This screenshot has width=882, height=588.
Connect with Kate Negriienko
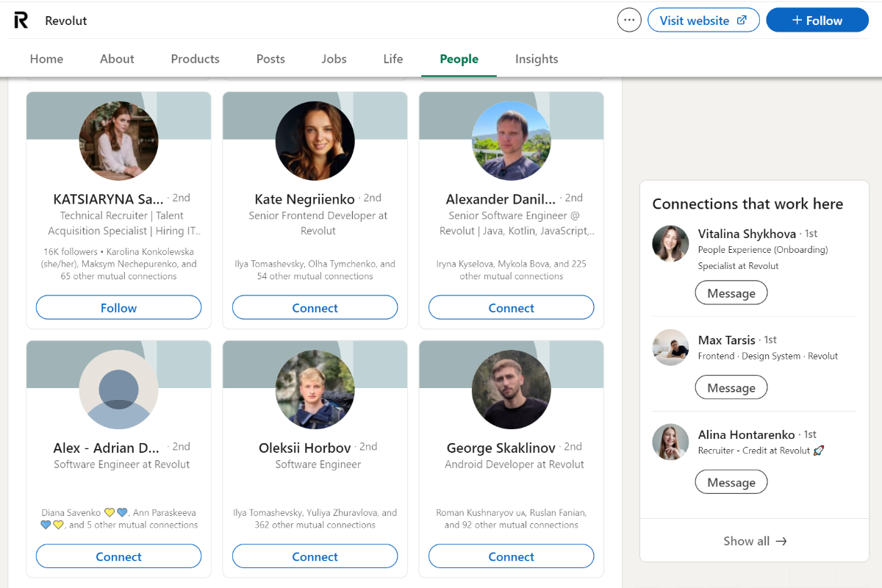(315, 308)
